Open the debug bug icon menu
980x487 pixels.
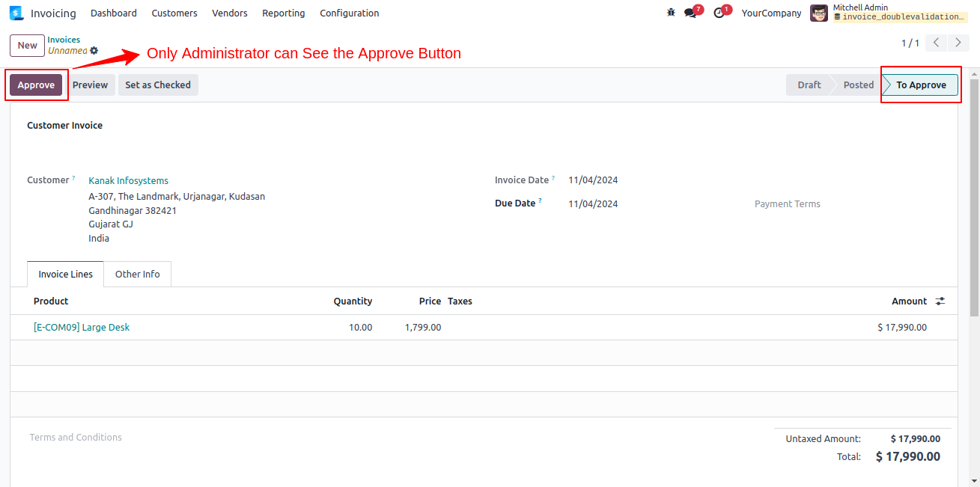point(671,13)
